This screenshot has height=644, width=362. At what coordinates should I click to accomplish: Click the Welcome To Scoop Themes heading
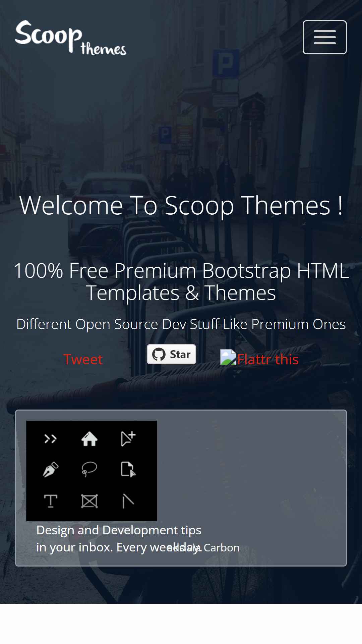pyautogui.click(x=181, y=206)
